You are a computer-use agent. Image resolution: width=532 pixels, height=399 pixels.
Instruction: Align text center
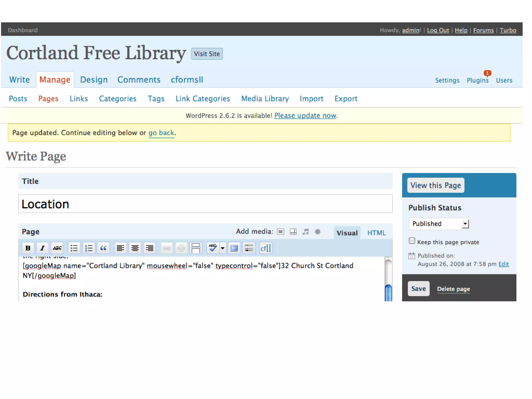click(135, 248)
